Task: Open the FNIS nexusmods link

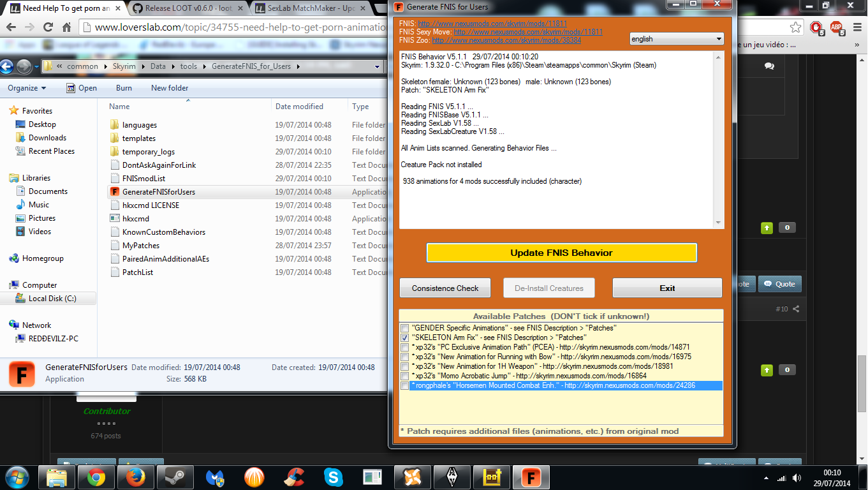Action: pyautogui.click(x=492, y=24)
